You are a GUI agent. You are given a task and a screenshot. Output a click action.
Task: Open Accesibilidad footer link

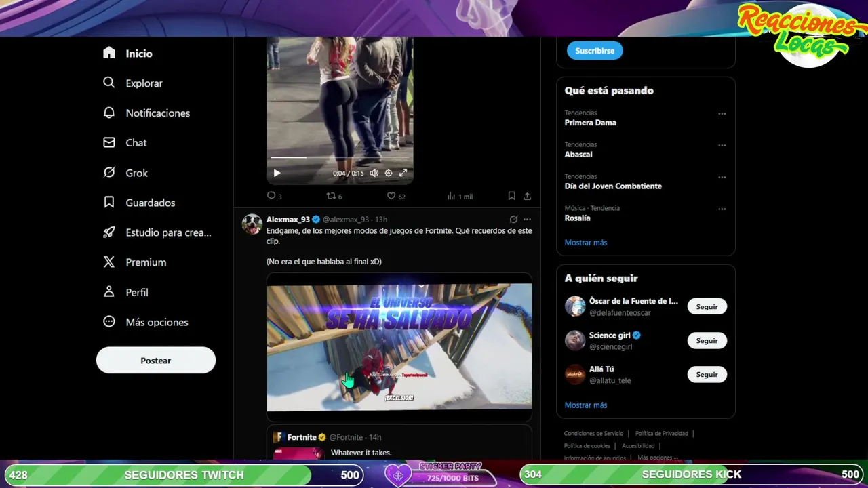[x=638, y=446]
